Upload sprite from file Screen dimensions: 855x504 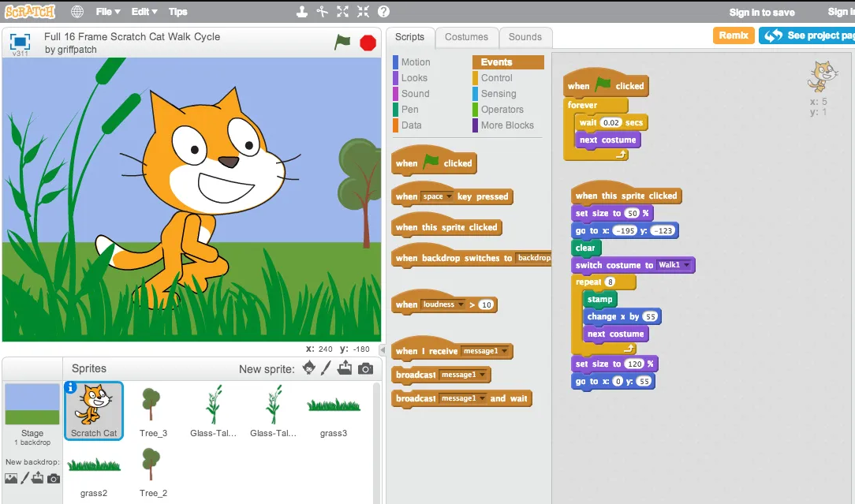pyautogui.click(x=345, y=368)
